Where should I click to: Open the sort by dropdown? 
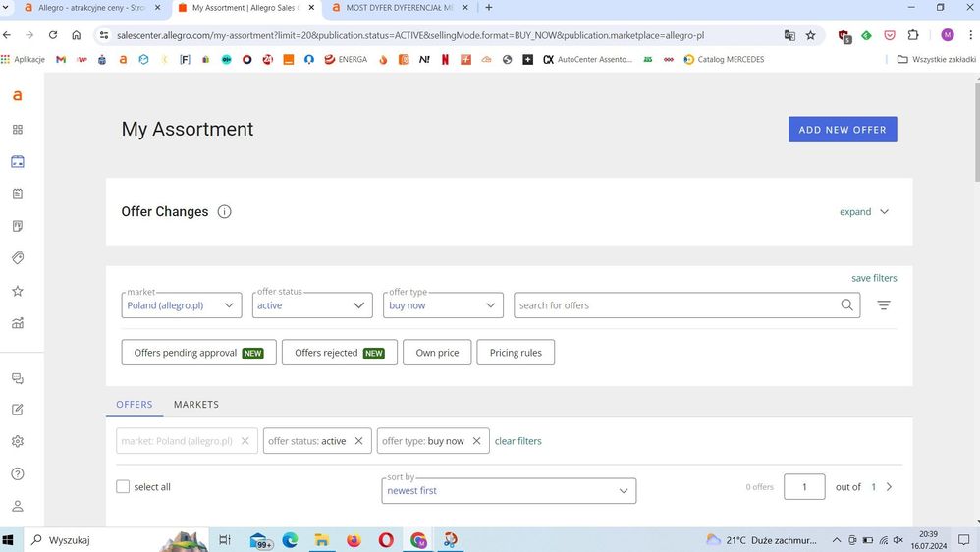click(x=509, y=491)
